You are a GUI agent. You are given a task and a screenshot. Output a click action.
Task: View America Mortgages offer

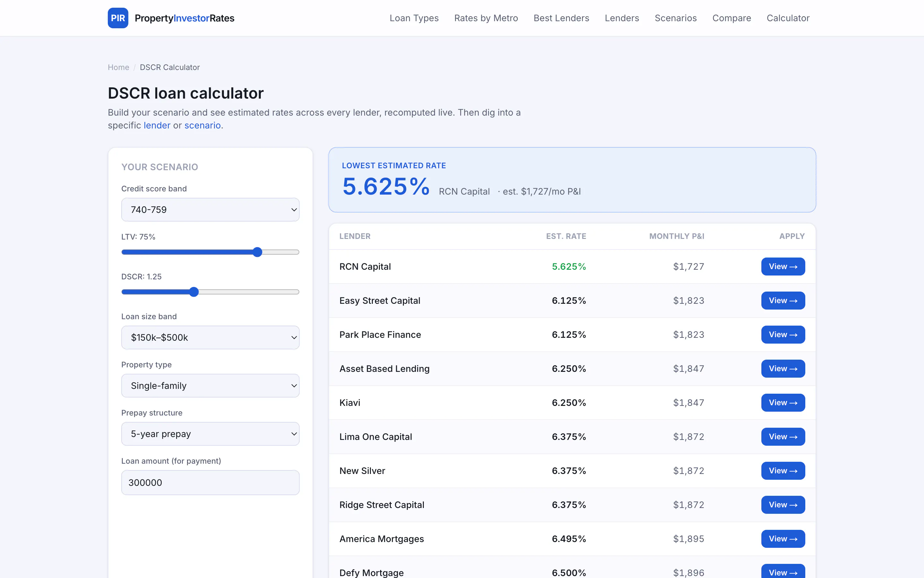pyautogui.click(x=783, y=539)
